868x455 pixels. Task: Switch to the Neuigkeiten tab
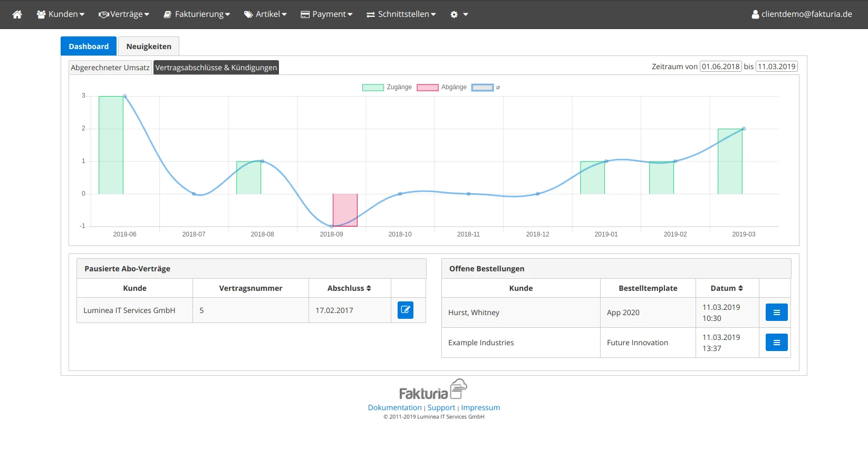point(149,46)
